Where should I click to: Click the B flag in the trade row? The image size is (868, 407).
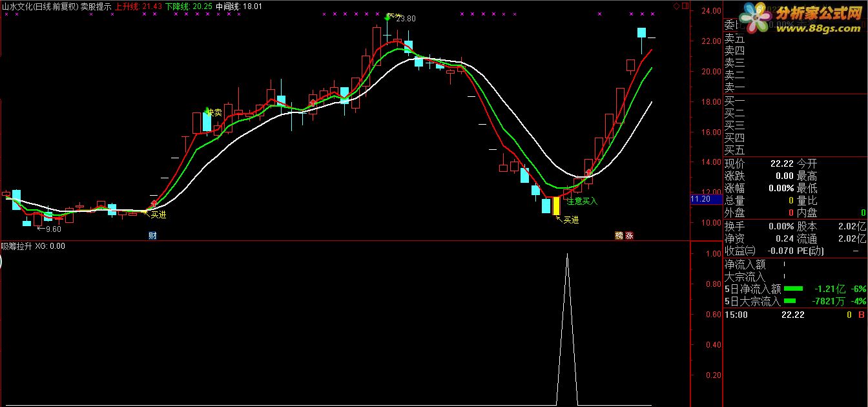(860, 315)
